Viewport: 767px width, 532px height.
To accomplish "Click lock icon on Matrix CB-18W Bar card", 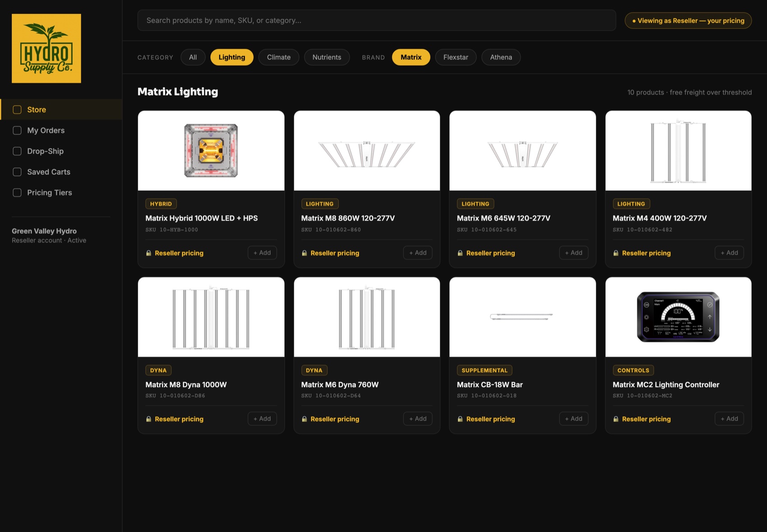I will (x=460, y=419).
